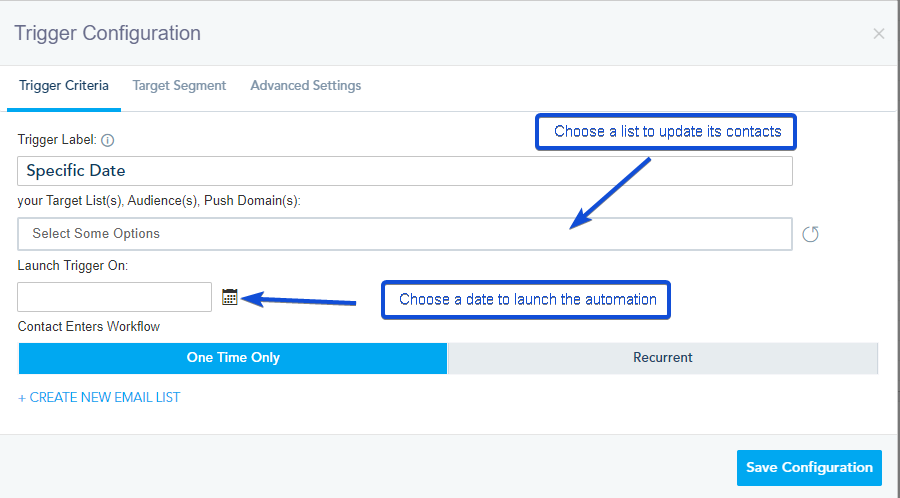
Task: Open the Target Segment tab
Action: [179, 85]
